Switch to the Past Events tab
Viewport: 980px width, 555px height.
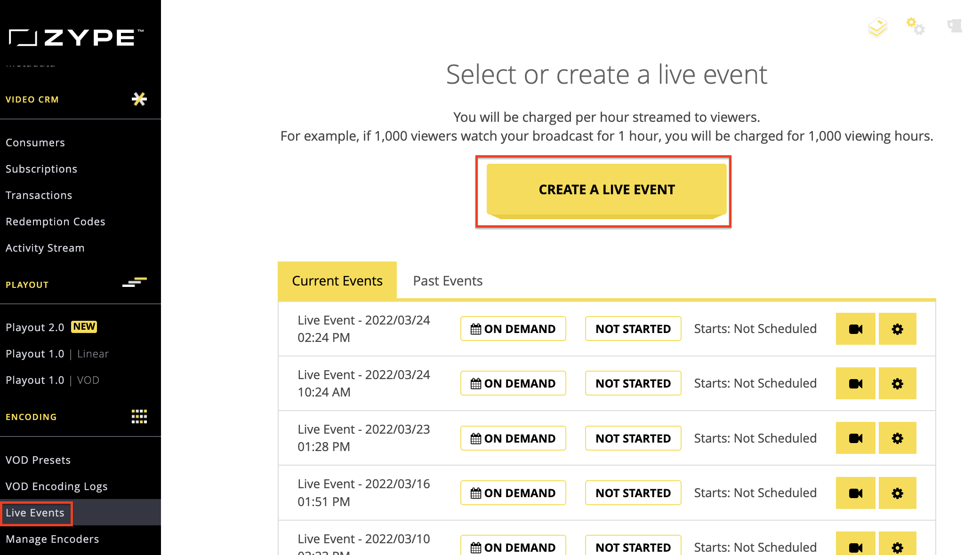tap(448, 281)
